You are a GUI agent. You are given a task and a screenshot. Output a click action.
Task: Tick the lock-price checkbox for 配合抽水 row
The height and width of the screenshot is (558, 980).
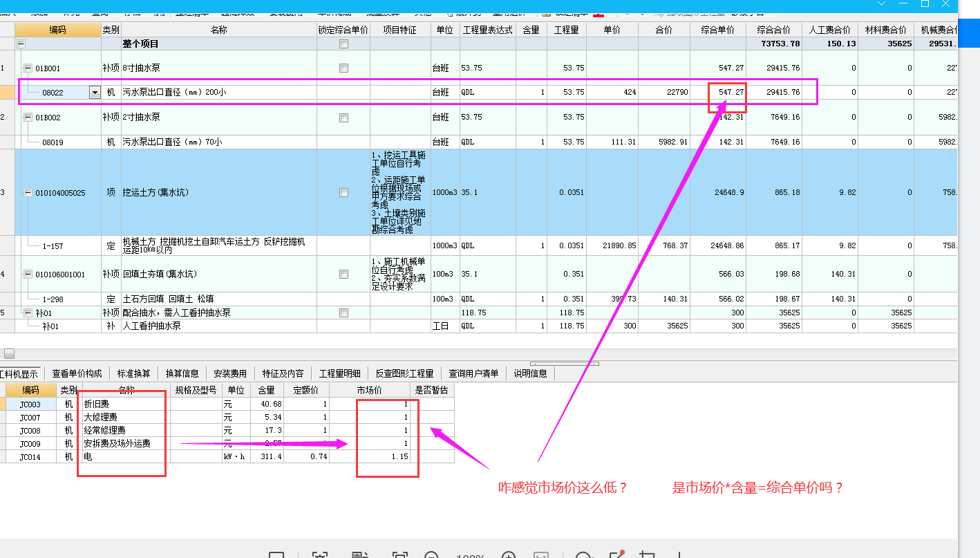point(343,313)
